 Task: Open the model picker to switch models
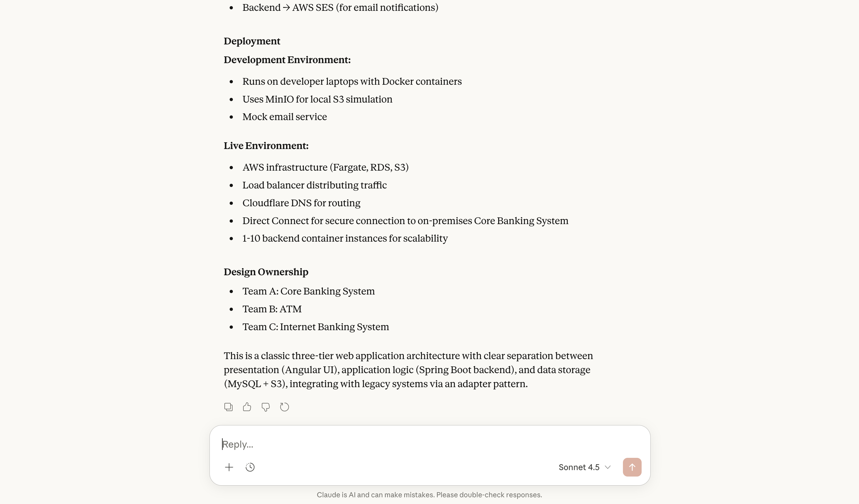[584, 467]
